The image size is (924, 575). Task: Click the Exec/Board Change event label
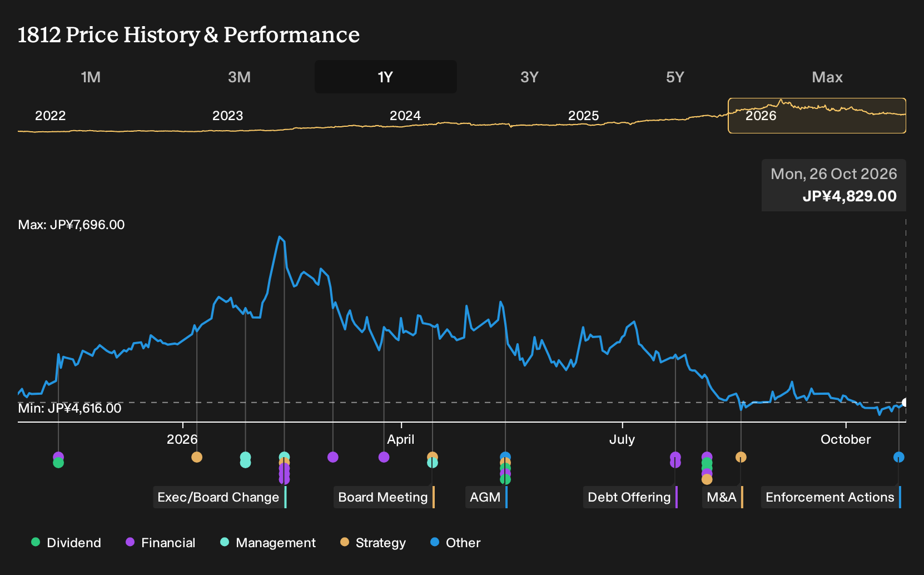point(220,497)
